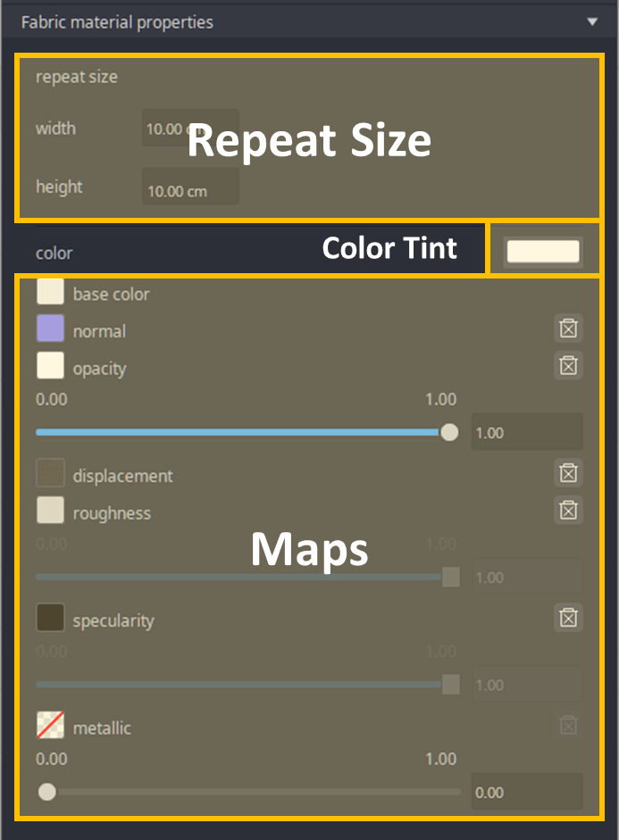Open the base color map swatch
Screen dimensions: 619x840
click(50, 292)
